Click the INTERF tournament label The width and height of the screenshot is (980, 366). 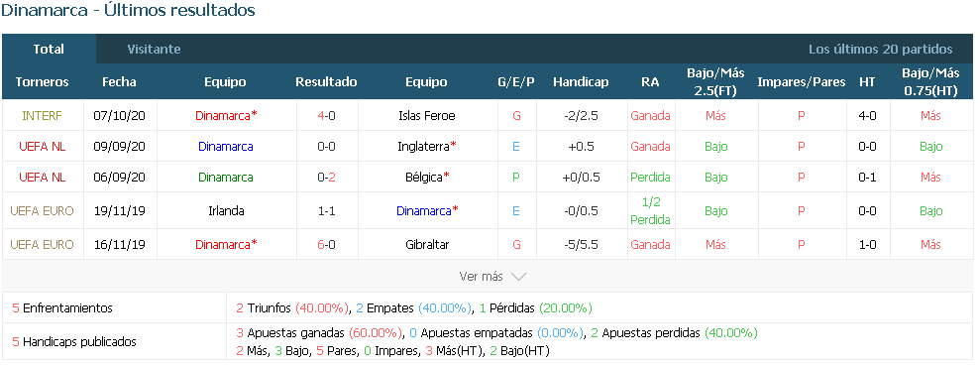[x=42, y=116]
